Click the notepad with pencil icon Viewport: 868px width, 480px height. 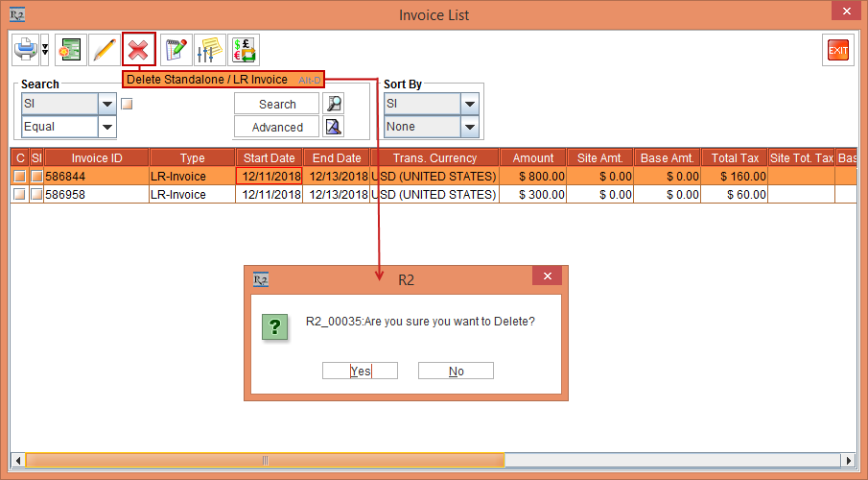click(x=175, y=49)
